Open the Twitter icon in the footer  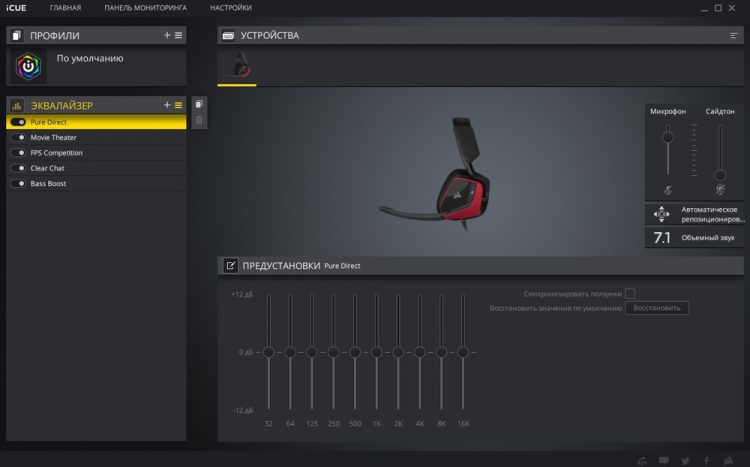tap(687, 460)
